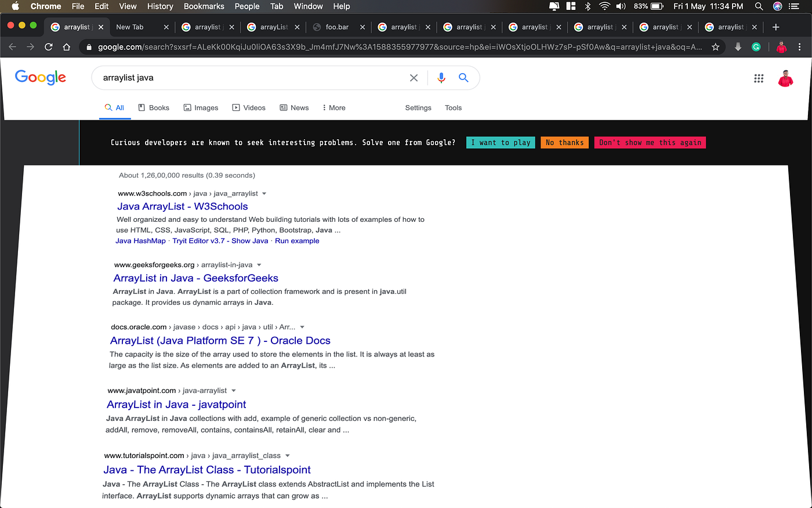Open the Bookmarks menu in the menu bar
Screen dimensions: 812x508
204,6
